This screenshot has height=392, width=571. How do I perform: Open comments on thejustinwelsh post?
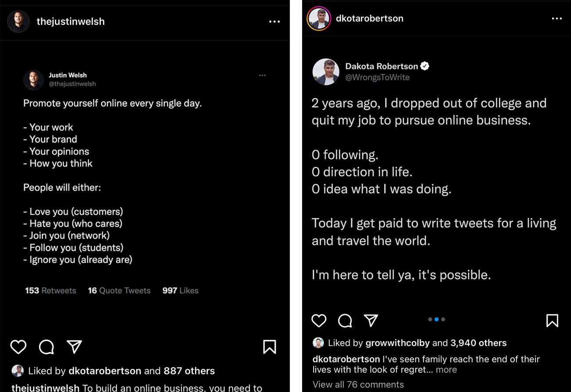point(46,347)
